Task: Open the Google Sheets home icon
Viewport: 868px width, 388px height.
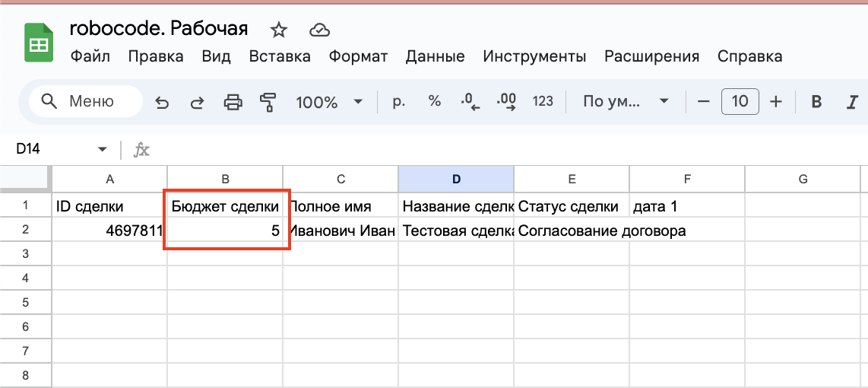Action: pyautogui.click(x=39, y=43)
